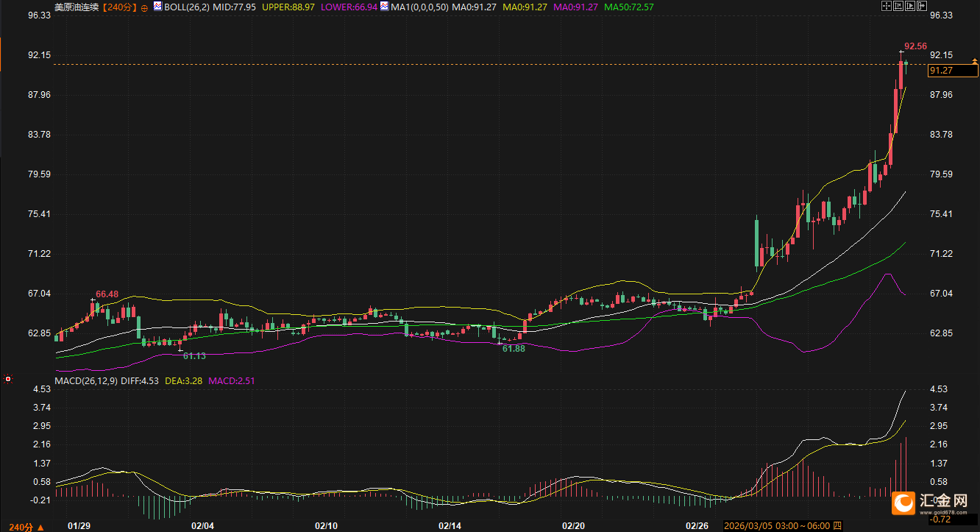Click the exit arrow icon in top toolbar
The height and width of the screenshot is (532, 980).
tap(922, 6)
